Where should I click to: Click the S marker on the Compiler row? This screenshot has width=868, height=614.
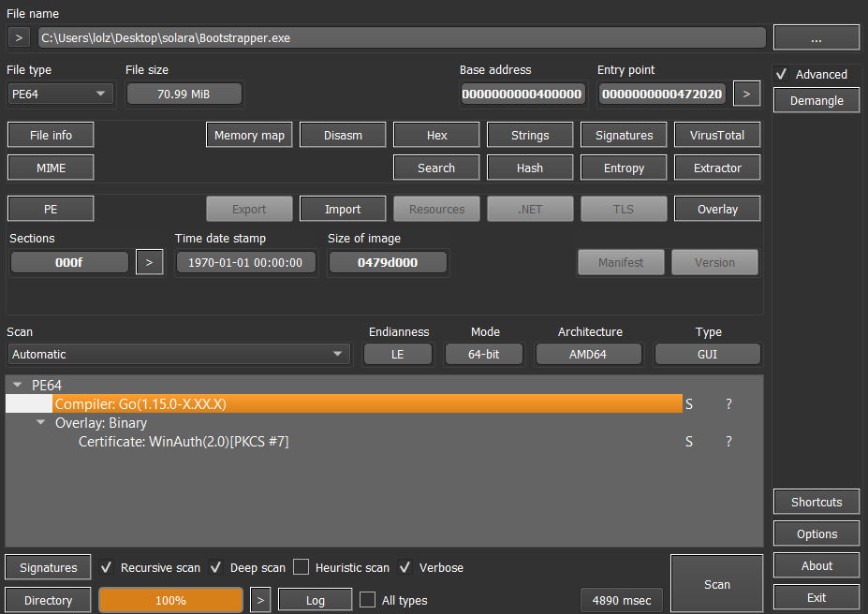click(x=689, y=404)
